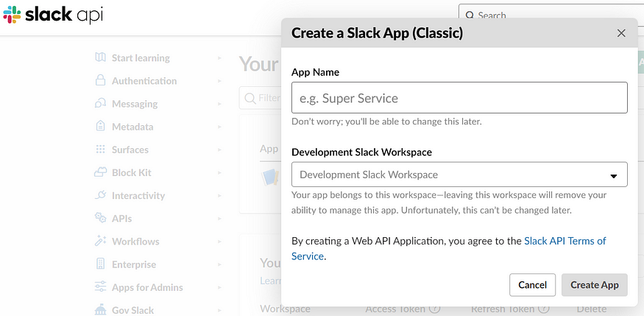Focus the App Name input field

coord(459,98)
